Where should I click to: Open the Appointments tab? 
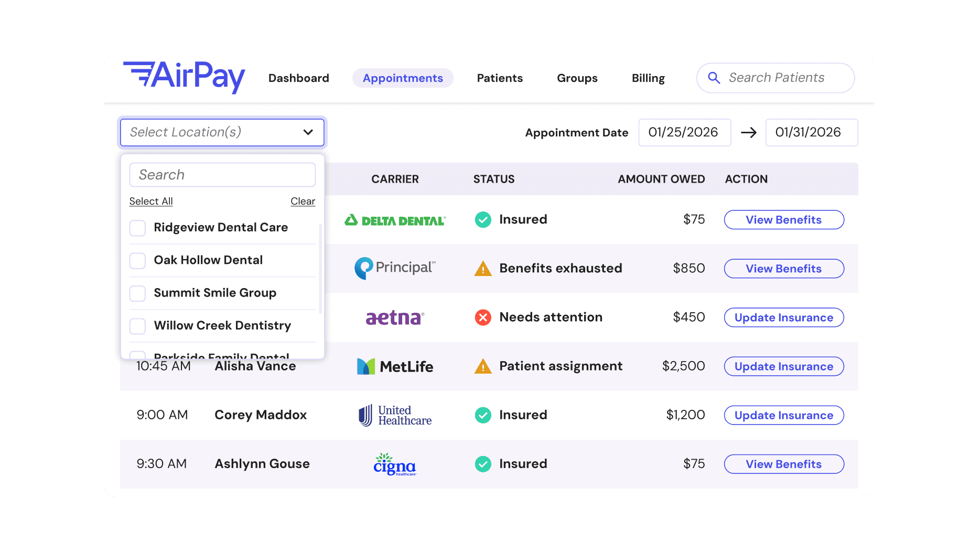(403, 78)
